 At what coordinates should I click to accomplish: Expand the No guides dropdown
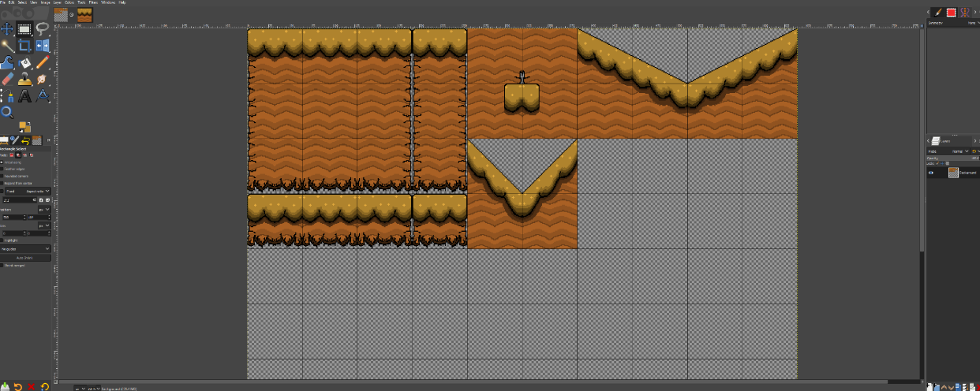pyautogui.click(x=25, y=248)
